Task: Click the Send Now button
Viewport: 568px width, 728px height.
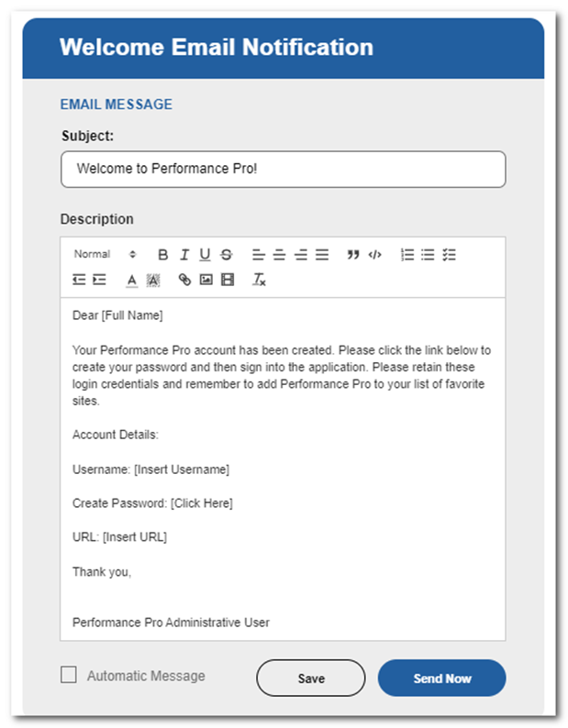Action: point(441,678)
